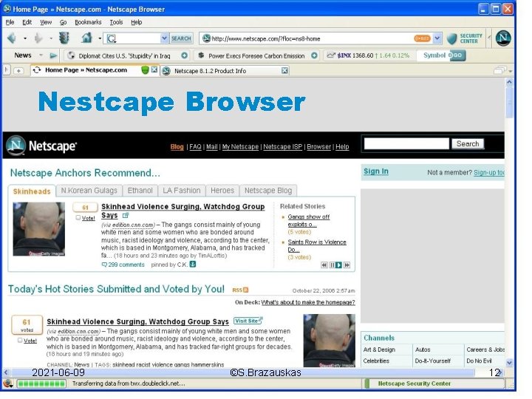Click the stock chart icon beside $INX
The width and height of the screenshot is (532, 399).
(331, 55)
